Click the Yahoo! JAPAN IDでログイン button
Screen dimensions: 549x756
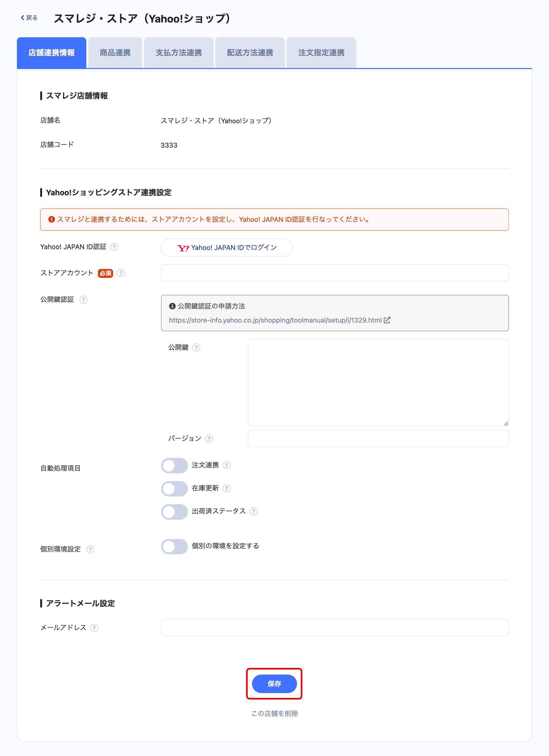tap(227, 248)
